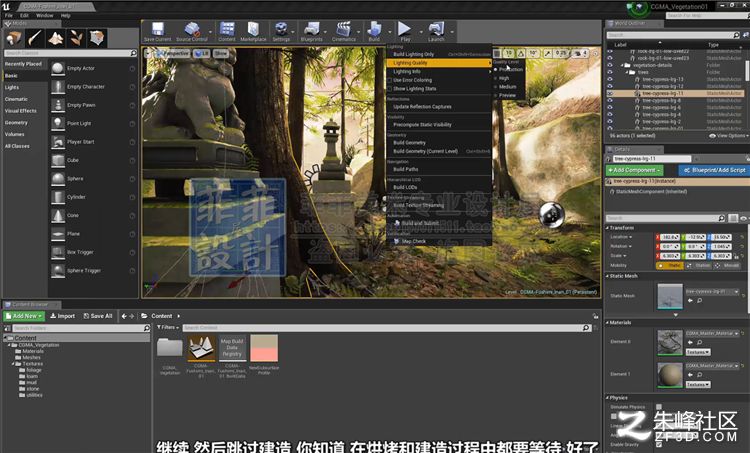Open the CGMA_Vegetation folder thumbnail
Screen dimensions: 750x453
[x=170, y=348]
